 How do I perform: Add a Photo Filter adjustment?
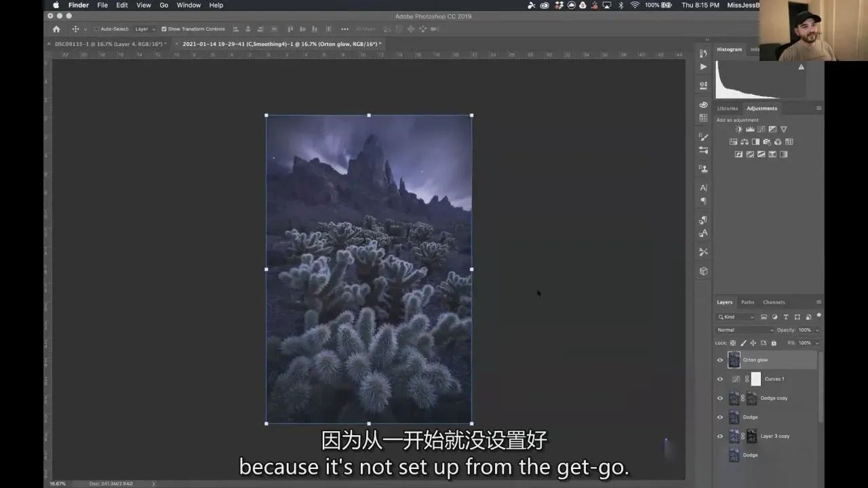point(767,142)
